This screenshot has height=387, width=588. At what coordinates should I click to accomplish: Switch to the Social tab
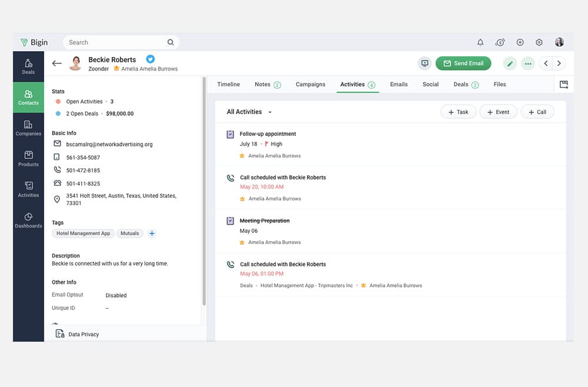click(430, 84)
